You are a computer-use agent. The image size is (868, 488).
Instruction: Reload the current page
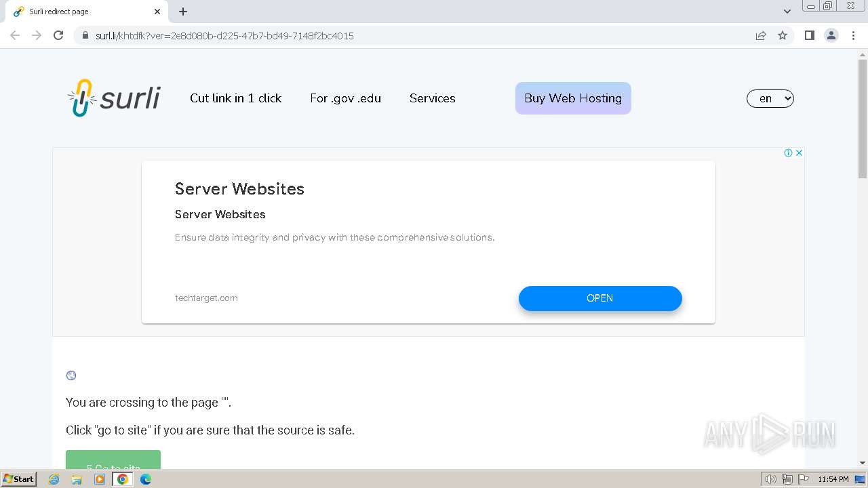point(58,35)
